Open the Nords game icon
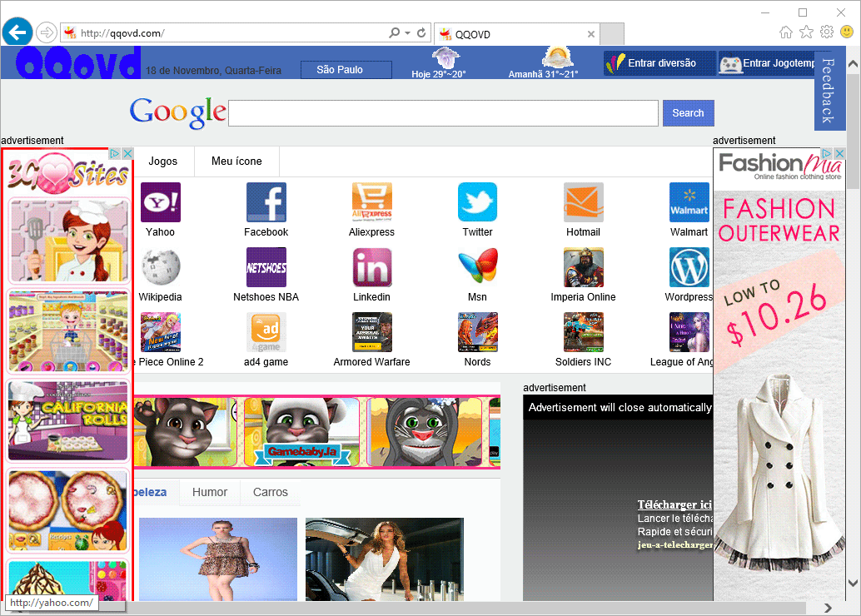 [x=478, y=332]
